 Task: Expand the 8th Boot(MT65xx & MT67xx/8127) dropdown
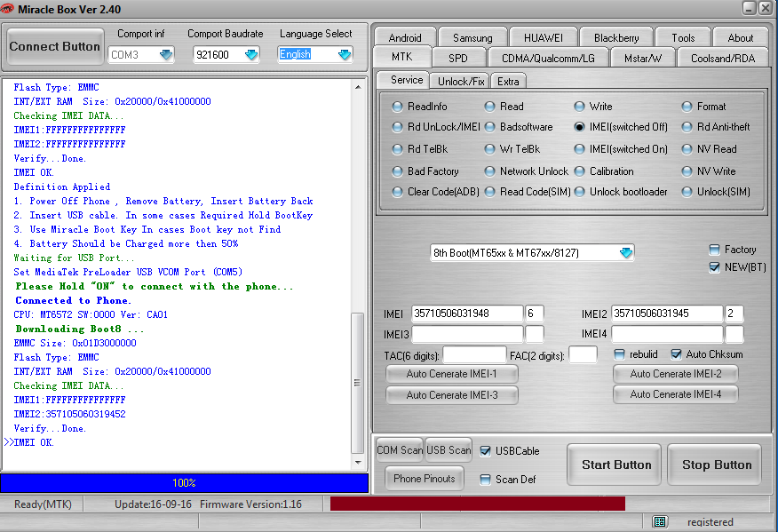point(626,252)
